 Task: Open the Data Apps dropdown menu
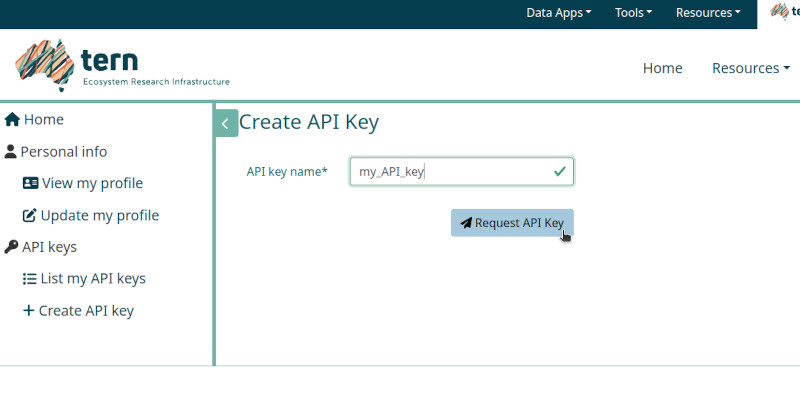click(x=559, y=13)
